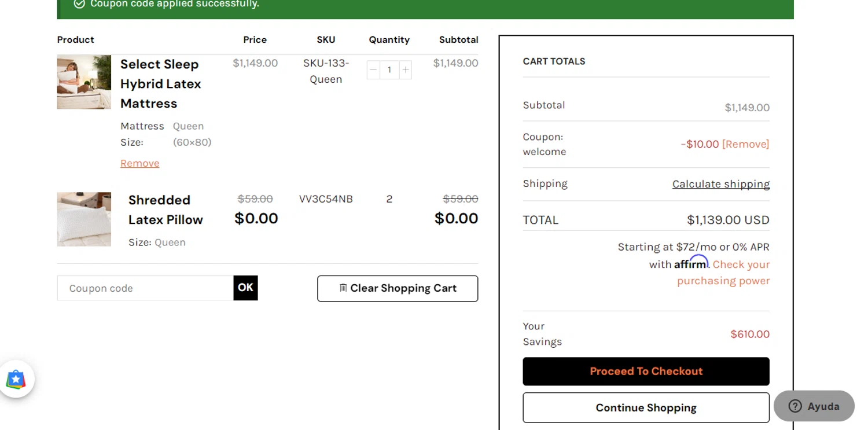Click the SKU-133-Queen text

tap(326, 71)
